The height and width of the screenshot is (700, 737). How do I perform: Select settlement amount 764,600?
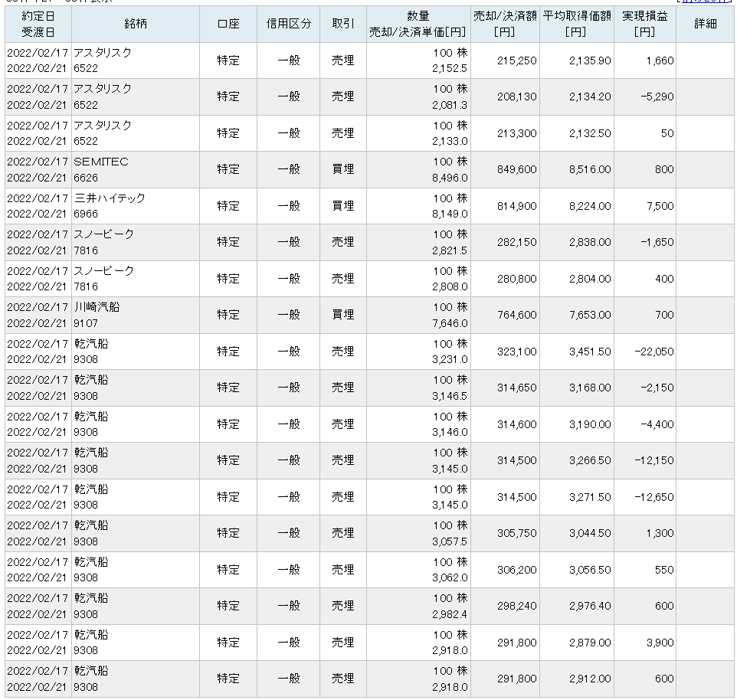516,316
